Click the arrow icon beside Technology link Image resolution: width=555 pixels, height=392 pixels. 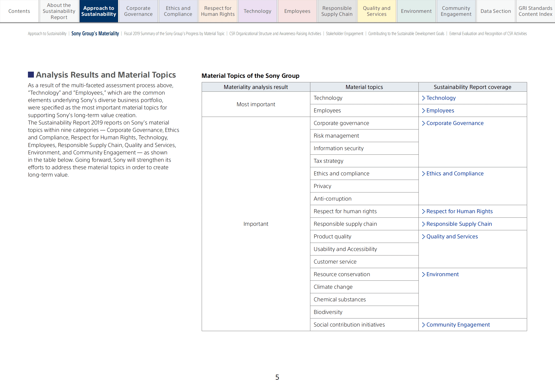pyautogui.click(x=423, y=98)
